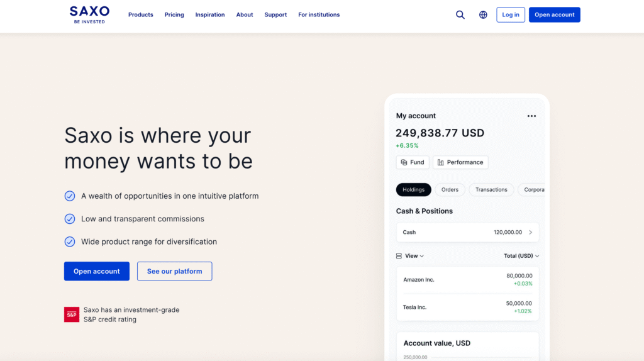Click the Performance chart icon button
This screenshot has height=361, width=644.
coord(460,162)
